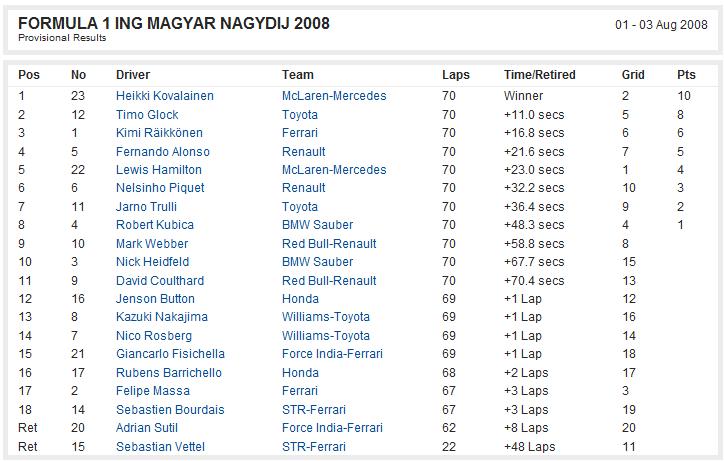Click Williams-Toyota team for Nico Rosberg
The height and width of the screenshot is (461, 724).
[x=326, y=335]
